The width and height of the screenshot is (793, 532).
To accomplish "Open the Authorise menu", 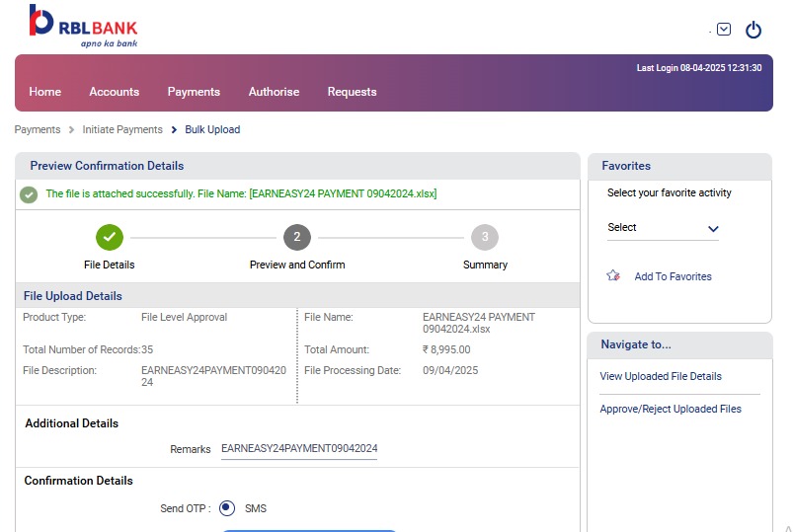I will pyautogui.click(x=274, y=92).
